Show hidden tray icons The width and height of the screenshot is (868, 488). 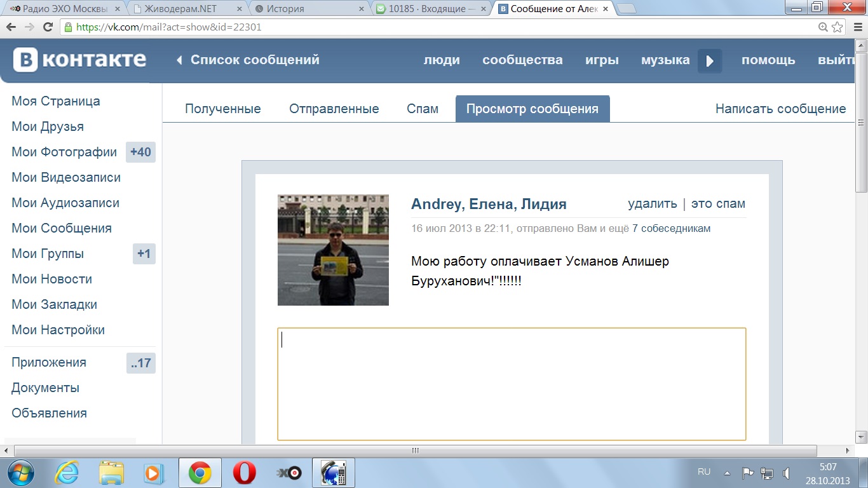click(x=727, y=473)
